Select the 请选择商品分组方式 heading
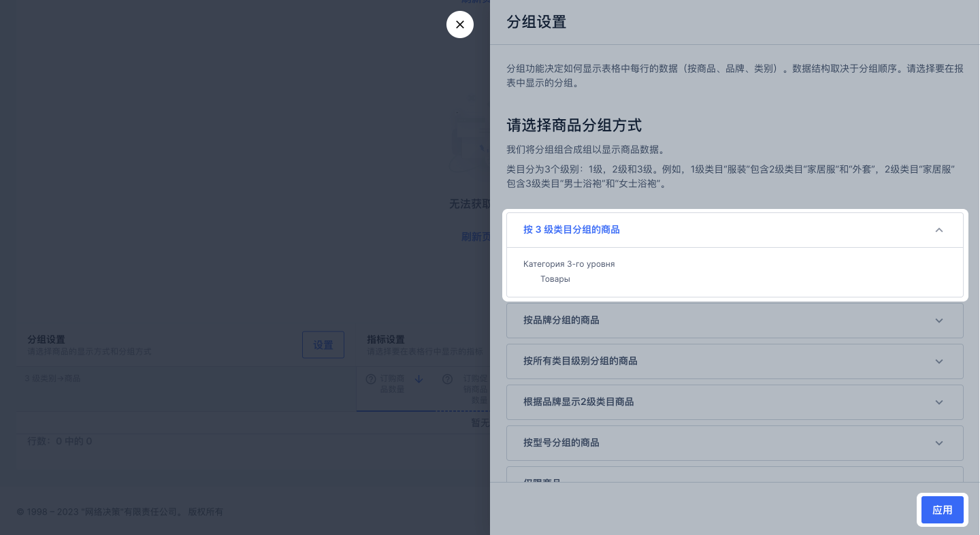980x535 pixels. pyautogui.click(x=574, y=125)
